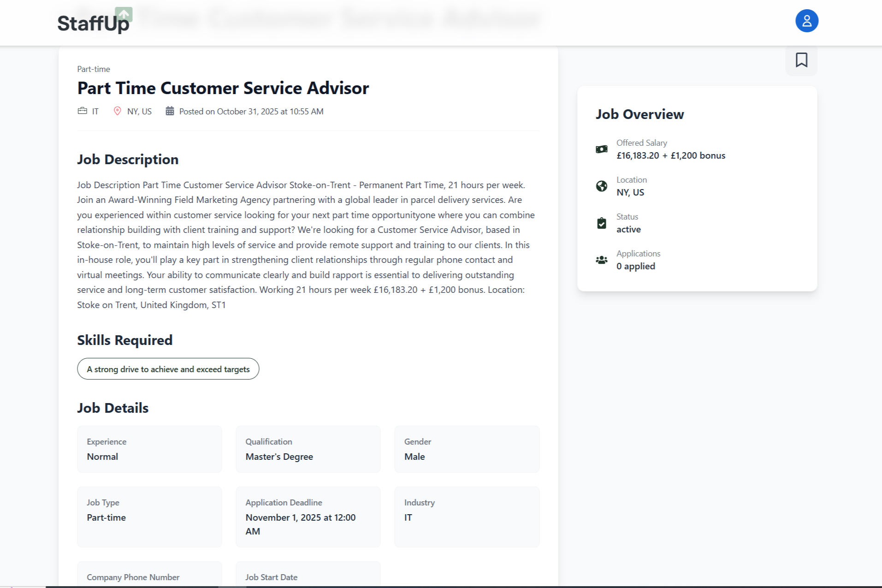Click the people icon beside Applications
This screenshot has width=882, height=588.
point(601,260)
